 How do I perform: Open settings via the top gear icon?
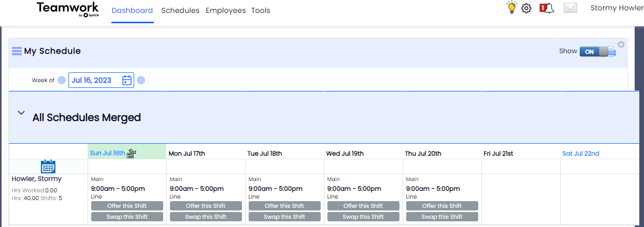point(526,8)
